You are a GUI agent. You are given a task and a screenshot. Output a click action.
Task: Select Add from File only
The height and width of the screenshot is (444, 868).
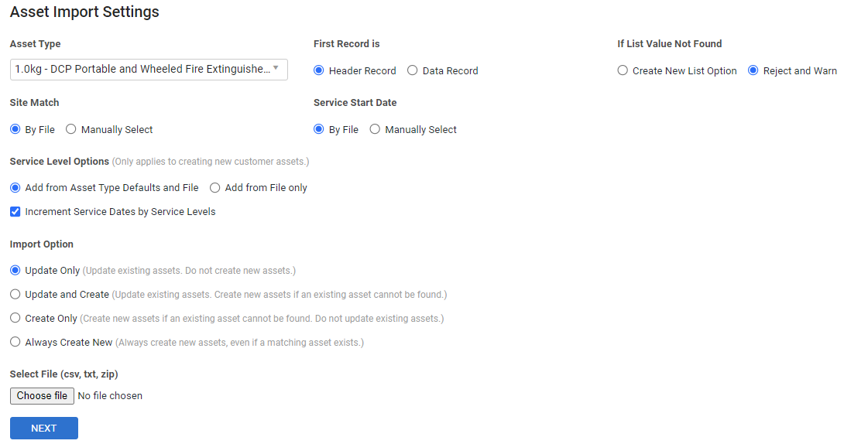pyautogui.click(x=215, y=187)
